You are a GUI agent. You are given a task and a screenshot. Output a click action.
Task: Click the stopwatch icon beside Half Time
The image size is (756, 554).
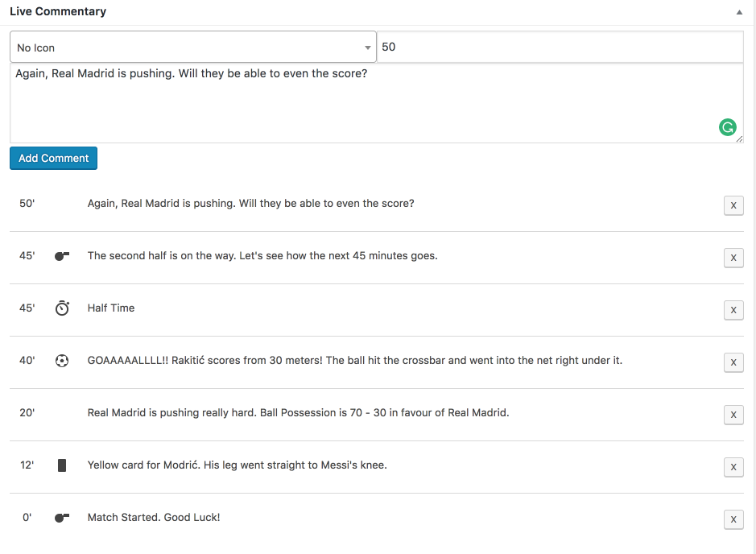pos(62,308)
